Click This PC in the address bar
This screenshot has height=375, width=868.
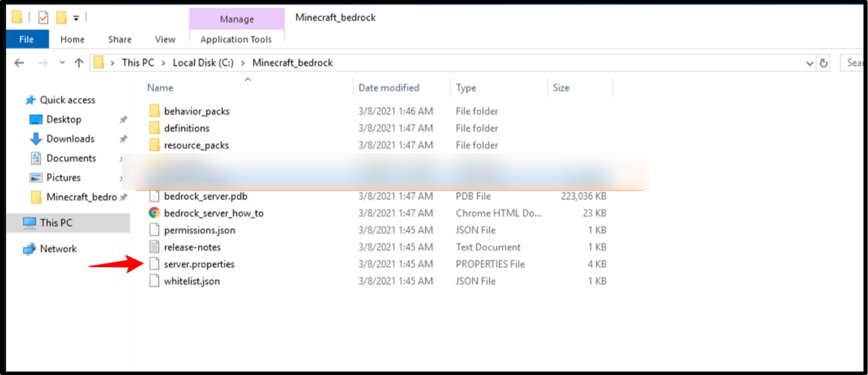pos(138,63)
